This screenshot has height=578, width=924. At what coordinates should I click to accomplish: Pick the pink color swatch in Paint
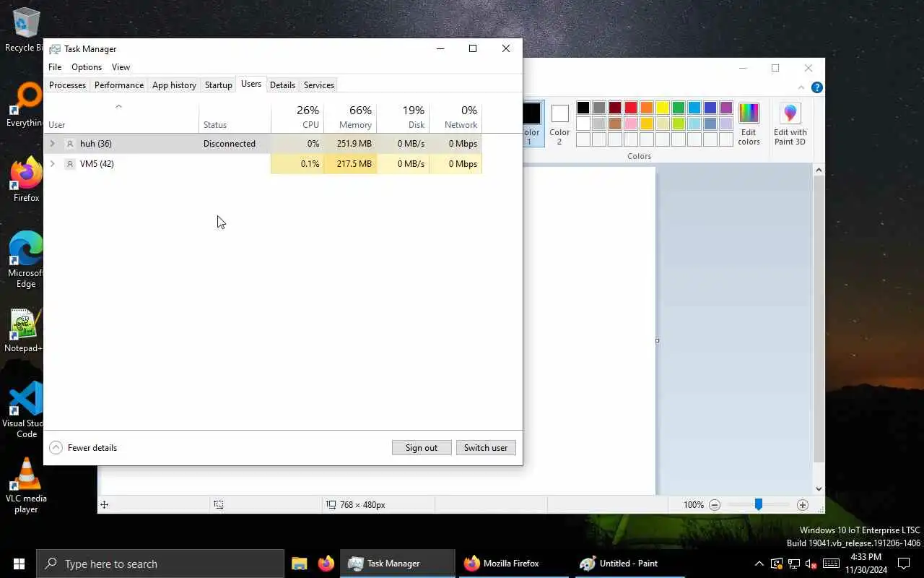[x=631, y=124]
